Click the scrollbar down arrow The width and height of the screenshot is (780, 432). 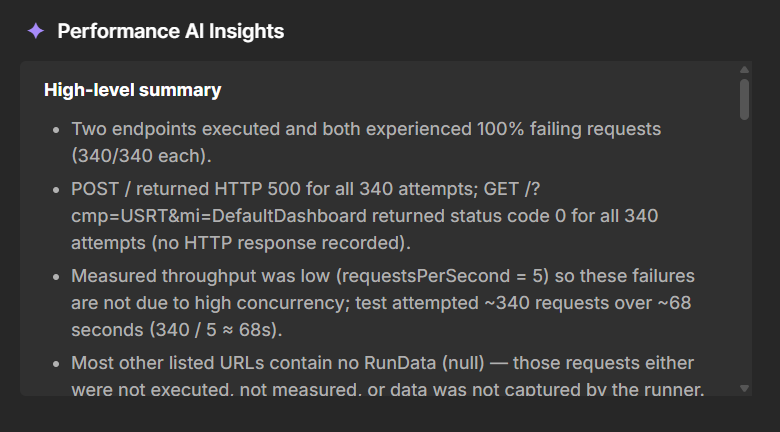(x=744, y=387)
